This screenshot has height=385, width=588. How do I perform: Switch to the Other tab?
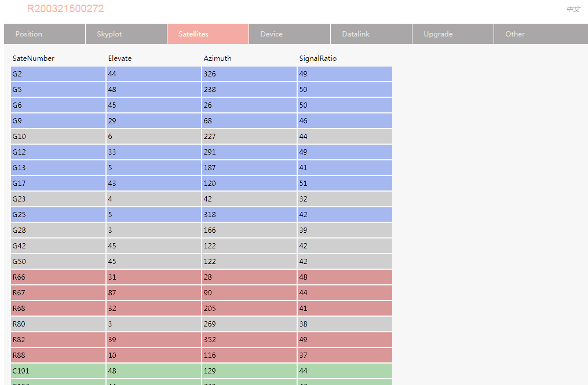tap(541, 34)
